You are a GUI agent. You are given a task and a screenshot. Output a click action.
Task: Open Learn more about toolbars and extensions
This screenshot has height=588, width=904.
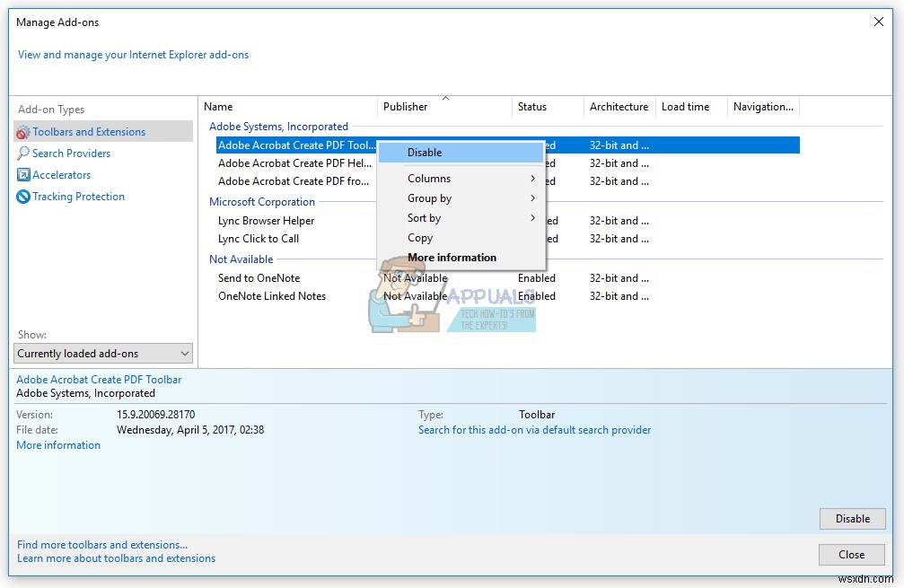click(117, 557)
